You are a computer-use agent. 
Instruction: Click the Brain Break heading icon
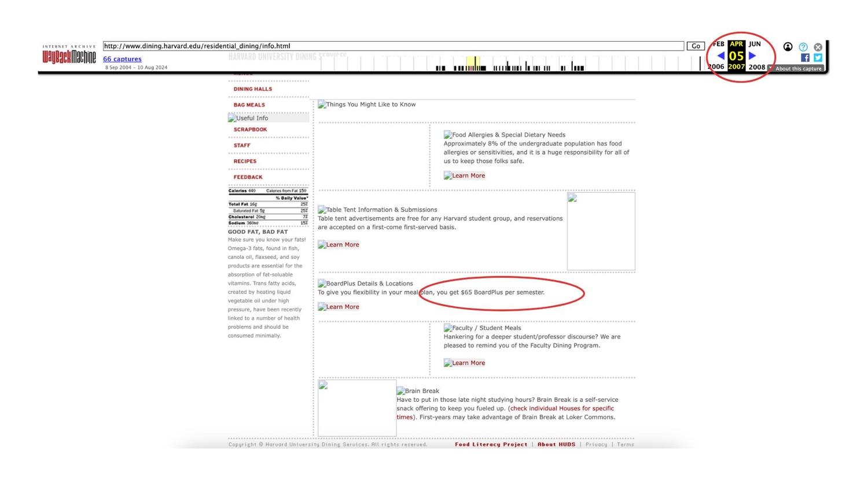coord(400,391)
